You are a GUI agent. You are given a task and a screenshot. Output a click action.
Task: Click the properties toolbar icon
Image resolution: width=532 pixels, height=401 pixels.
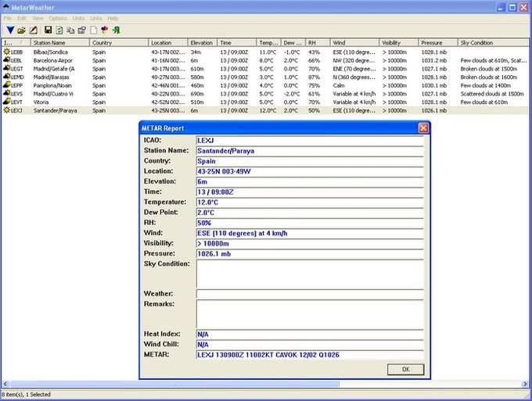coord(82,30)
